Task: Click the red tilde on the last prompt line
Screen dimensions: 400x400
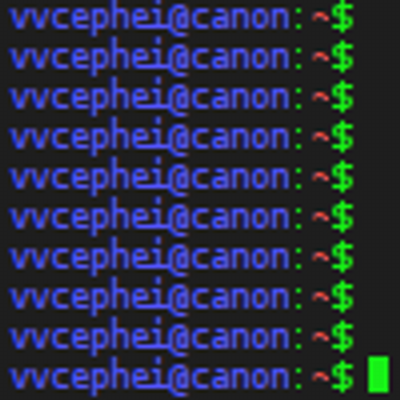Action: [321, 376]
